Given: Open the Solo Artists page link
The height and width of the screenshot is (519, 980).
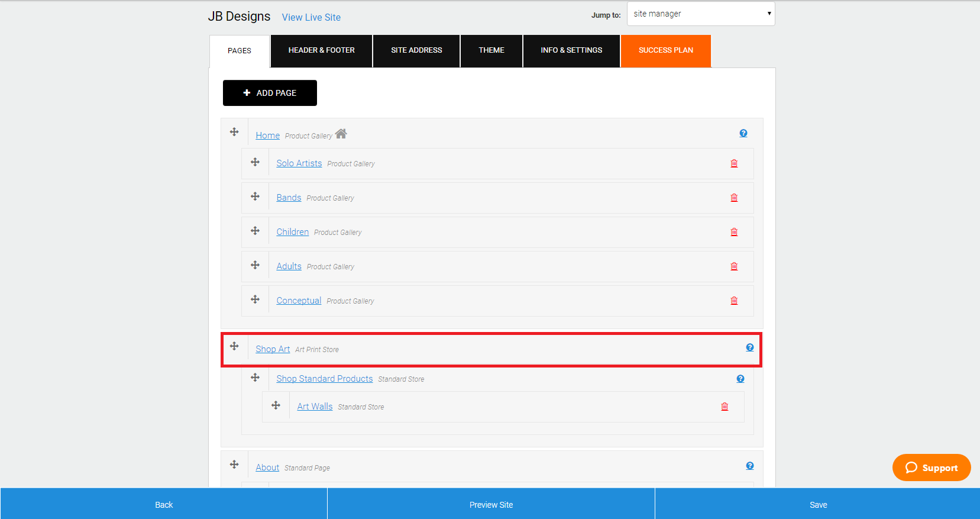Looking at the screenshot, I should 299,163.
